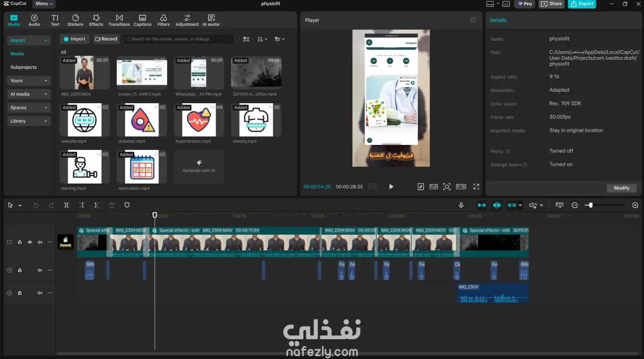Click the timeline playhead marker
Viewport: 644px width, 359px height.
(x=155, y=215)
